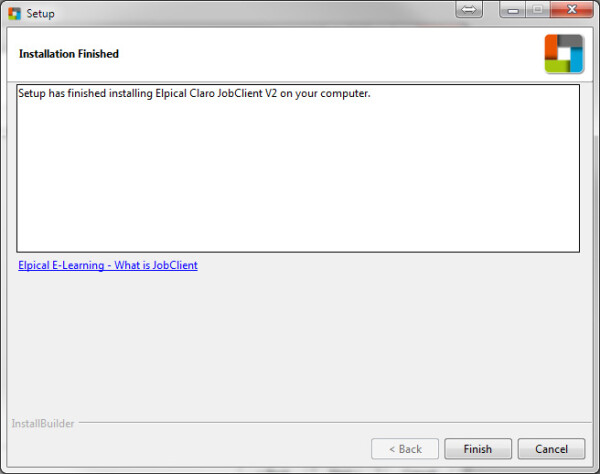600x474 pixels.
Task: Click the InstallBuilder label
Action: (x=43, y=424)
